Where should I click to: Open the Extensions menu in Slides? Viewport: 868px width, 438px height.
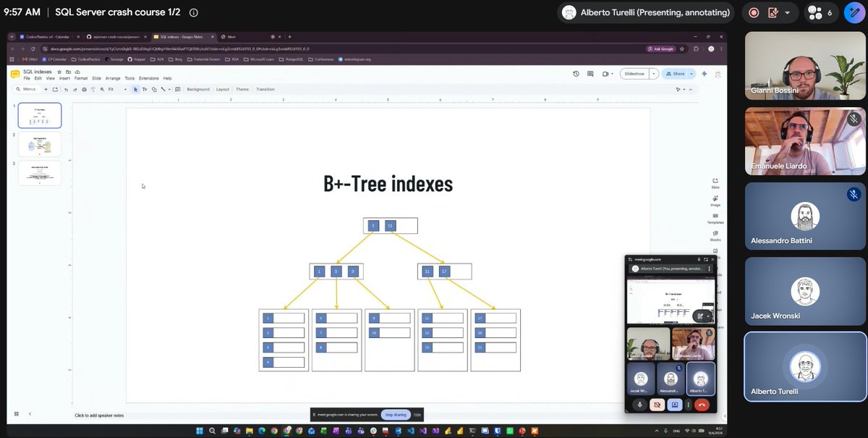pyautogui.click(x=149, y=78)
